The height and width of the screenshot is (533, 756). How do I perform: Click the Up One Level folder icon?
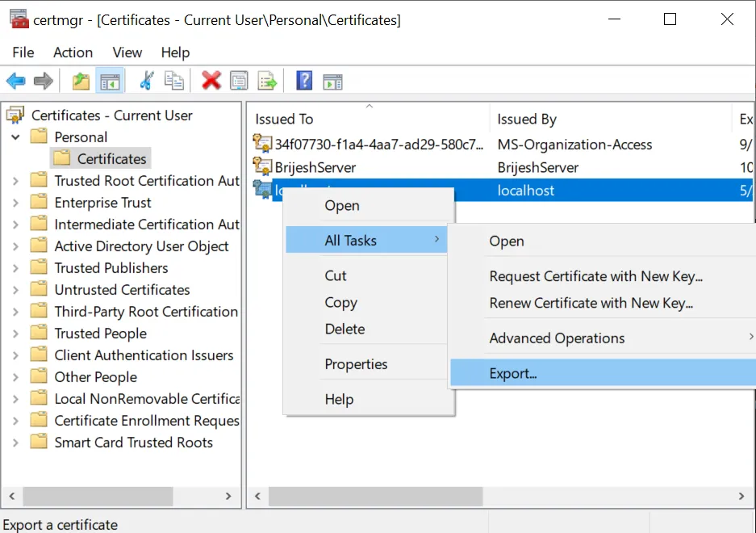[x=81, y=81]
